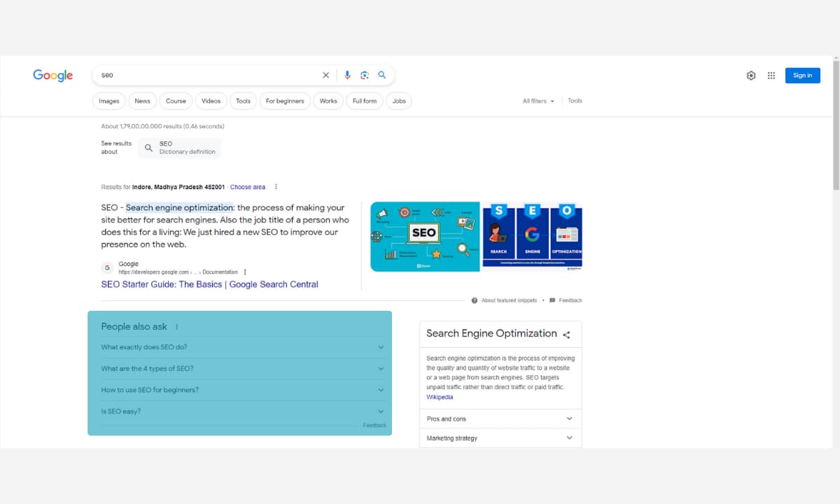
Task: Open the All filters dropdown
Action: 538,101
